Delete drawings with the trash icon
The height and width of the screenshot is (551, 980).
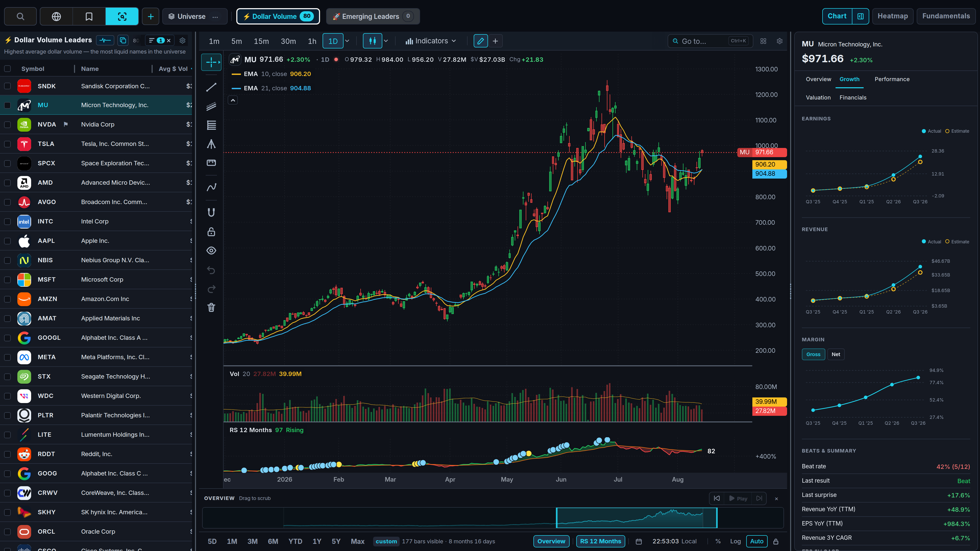pyautogui.click(x=211, y=307)
